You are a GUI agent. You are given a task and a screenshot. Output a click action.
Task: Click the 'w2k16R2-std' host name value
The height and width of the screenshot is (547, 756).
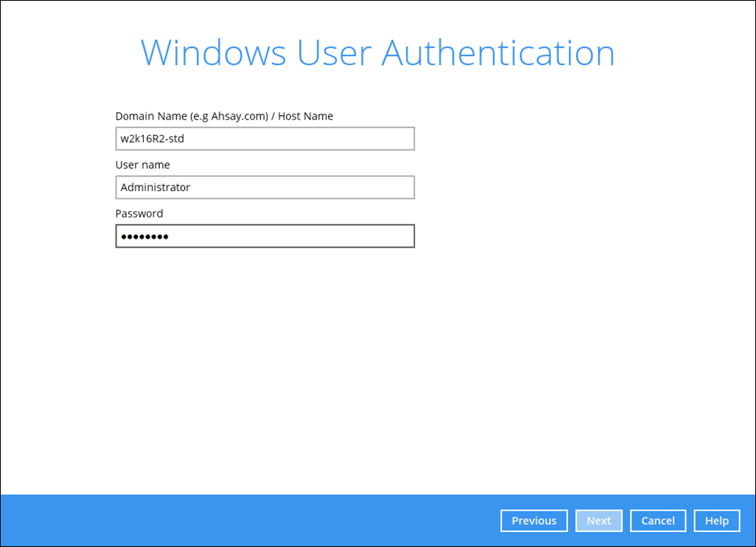pos(152,139)
